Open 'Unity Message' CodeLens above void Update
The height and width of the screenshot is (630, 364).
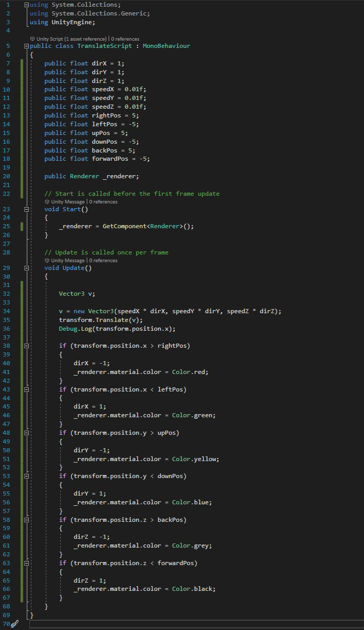[x=67, y=261]
